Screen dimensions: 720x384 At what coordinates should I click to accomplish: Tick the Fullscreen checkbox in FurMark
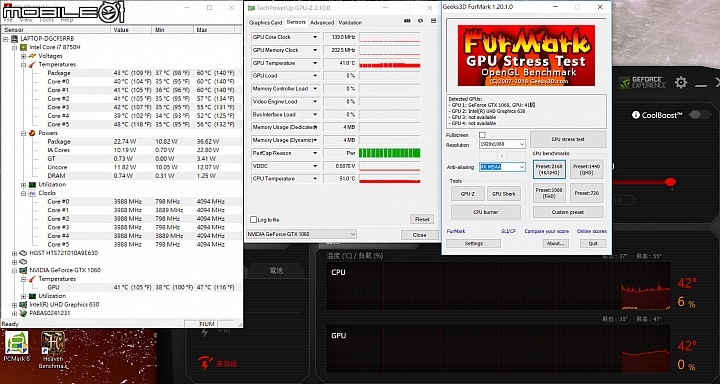click(482, 135)
